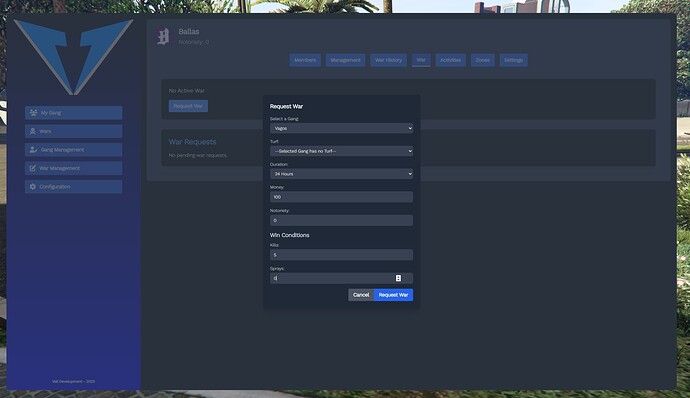Switch to the Zones tab
This screenshot has width=690, height=398.
pos(483,60)
